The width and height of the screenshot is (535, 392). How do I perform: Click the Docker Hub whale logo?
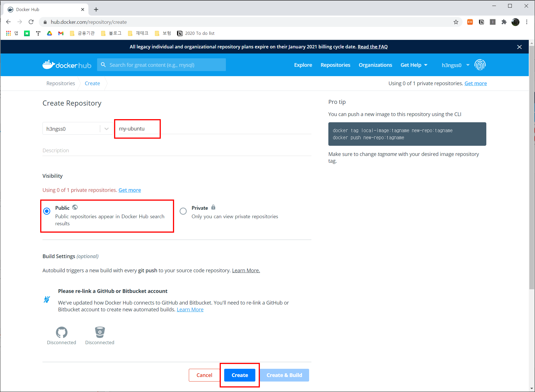click(x=67, y=65)
